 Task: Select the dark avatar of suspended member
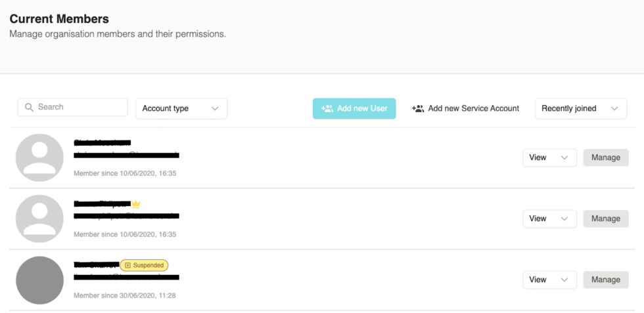click(39, 280)
